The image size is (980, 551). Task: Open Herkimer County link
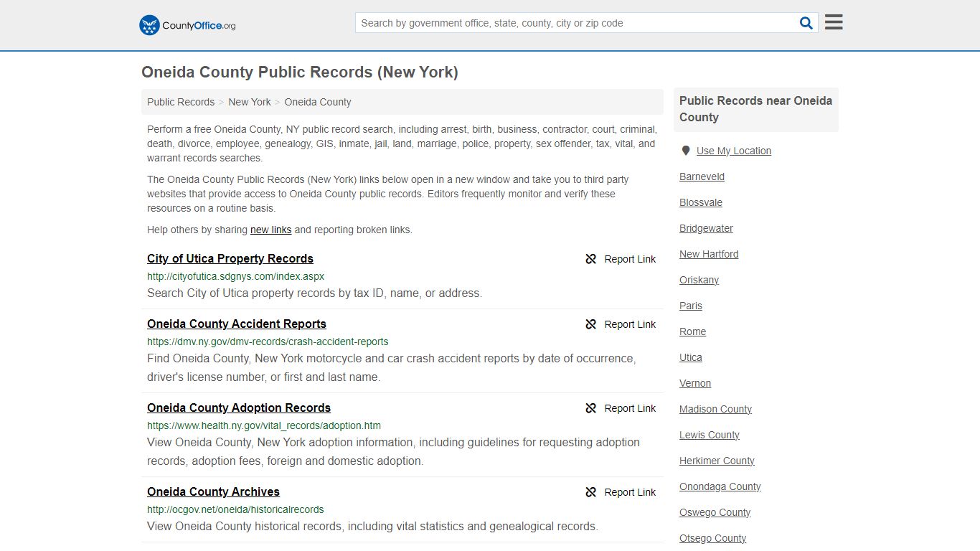pos(717,461)
